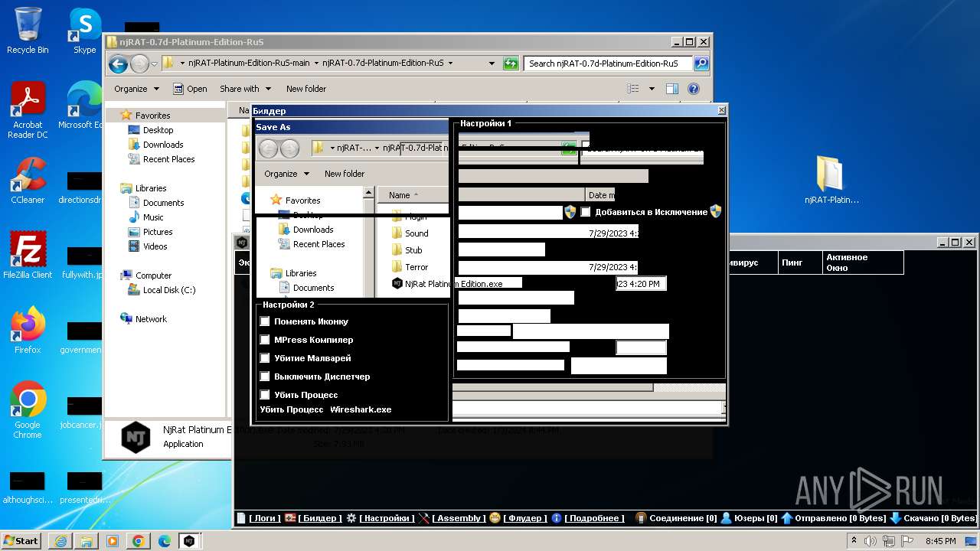Toggle the Explorer preview pane icon

tap(671, 89)
